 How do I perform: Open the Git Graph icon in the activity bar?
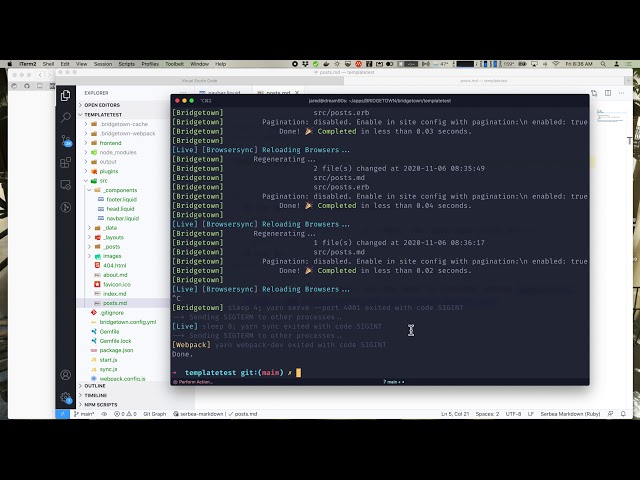point(65,207)
